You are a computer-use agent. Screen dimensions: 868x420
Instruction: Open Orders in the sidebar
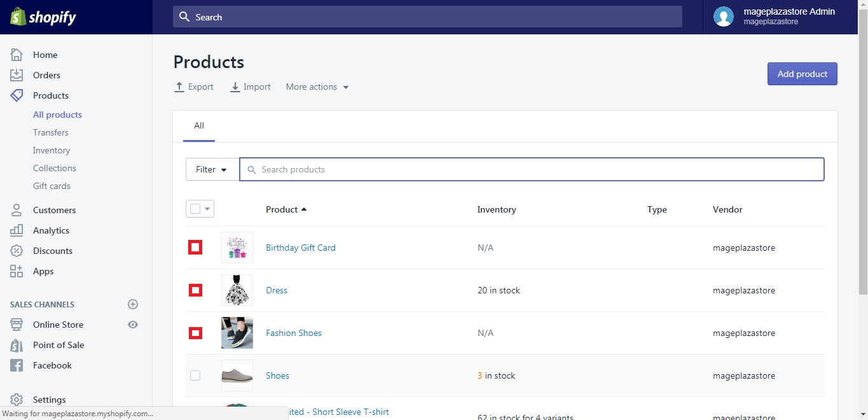point(46,75)
